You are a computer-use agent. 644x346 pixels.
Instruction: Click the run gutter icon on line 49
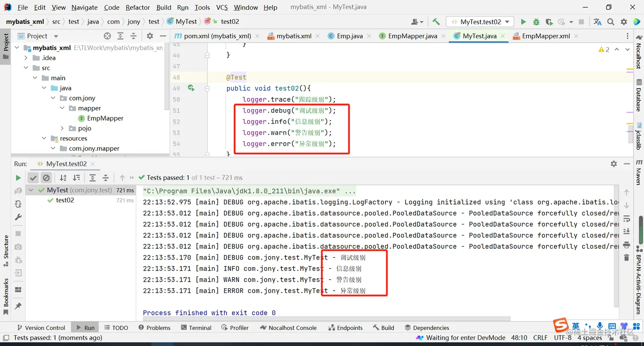[x=191, y=88]
